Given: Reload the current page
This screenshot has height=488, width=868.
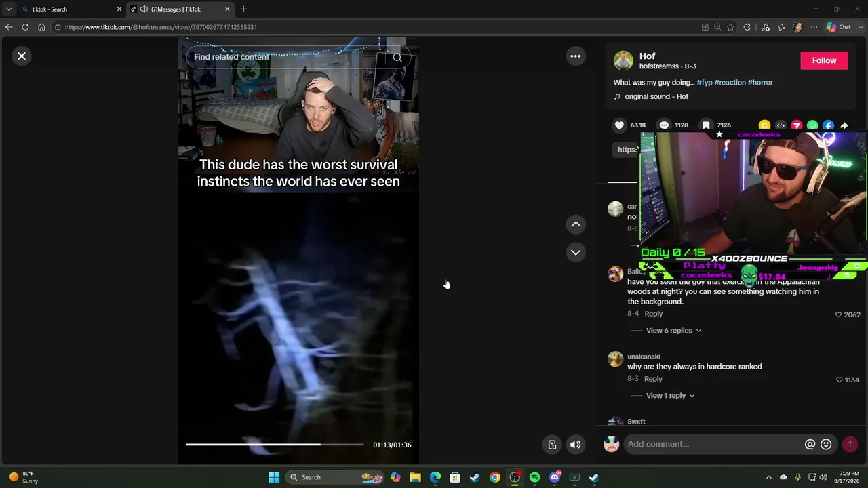Looking at the screenshot, I should (25, 27).
